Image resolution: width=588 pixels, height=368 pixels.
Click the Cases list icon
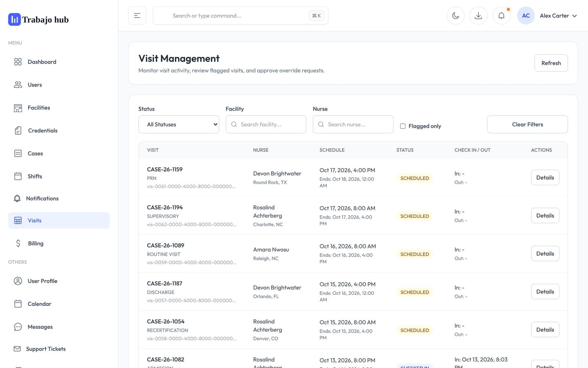[x=18, y=153]
